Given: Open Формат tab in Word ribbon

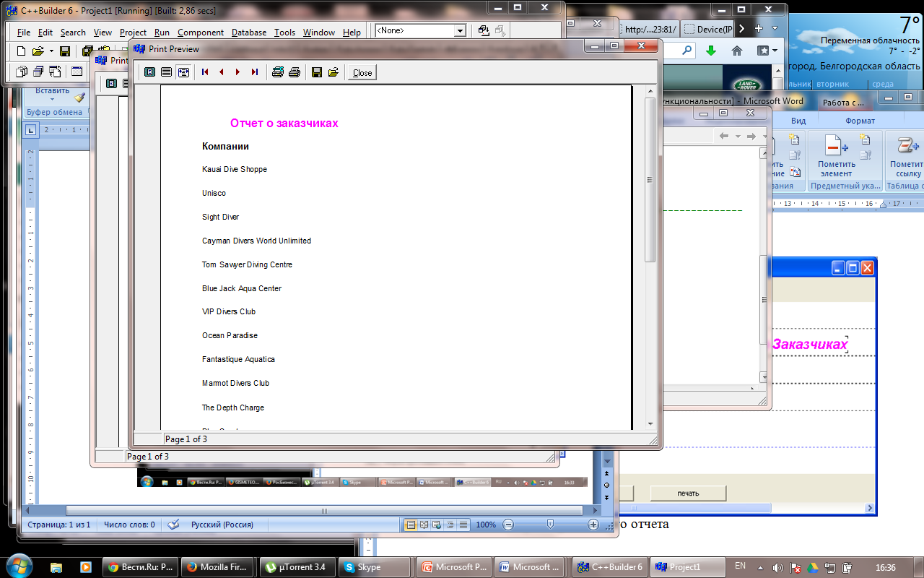Looking at the screenshot, I should point(860,121).
